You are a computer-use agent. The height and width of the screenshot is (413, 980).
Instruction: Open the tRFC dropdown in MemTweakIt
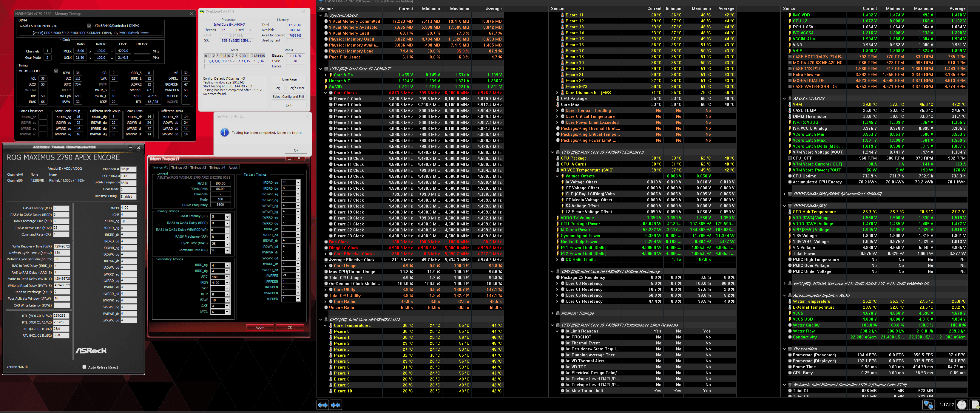[227, 277]
